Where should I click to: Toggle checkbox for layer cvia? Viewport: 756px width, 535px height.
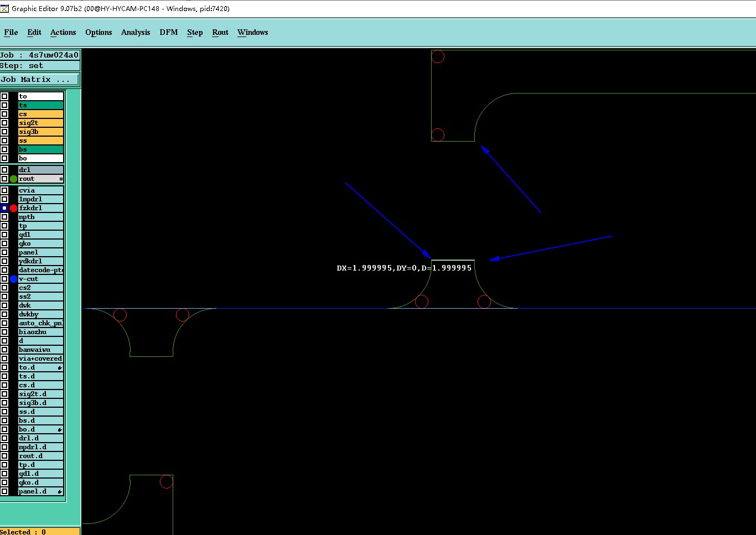pyautogui.click(x=4, y=190)
